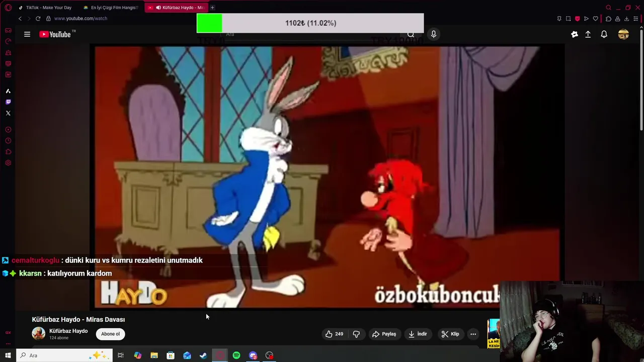This screenshot has height=362, width=644.
Task: Open the Küfürbaz Haydo channel name link
Action: pos(68,331)
